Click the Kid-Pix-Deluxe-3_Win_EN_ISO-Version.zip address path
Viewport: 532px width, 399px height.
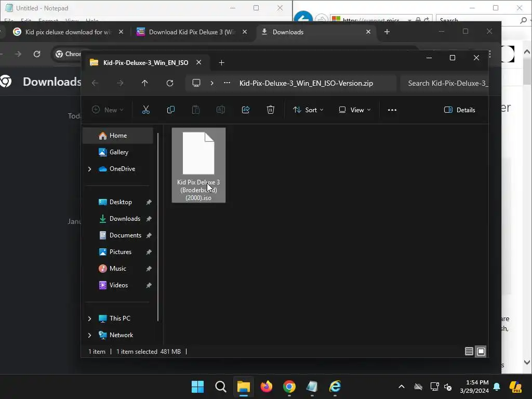[306, 83]
